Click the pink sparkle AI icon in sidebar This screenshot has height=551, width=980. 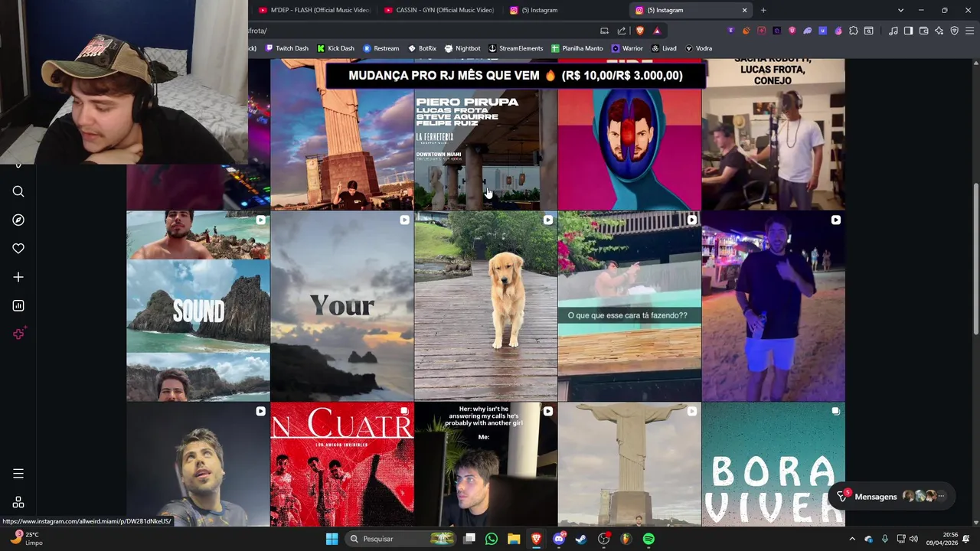[18, 334]
